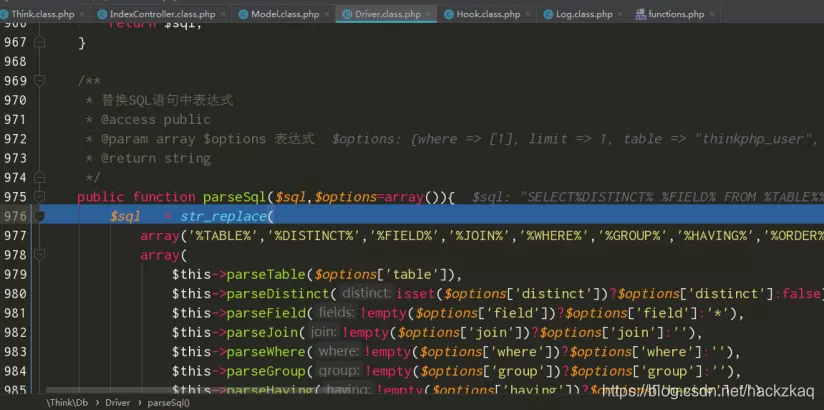
Task: Fold the parseSql function at line 975
Action: click(x=39, y=197)
